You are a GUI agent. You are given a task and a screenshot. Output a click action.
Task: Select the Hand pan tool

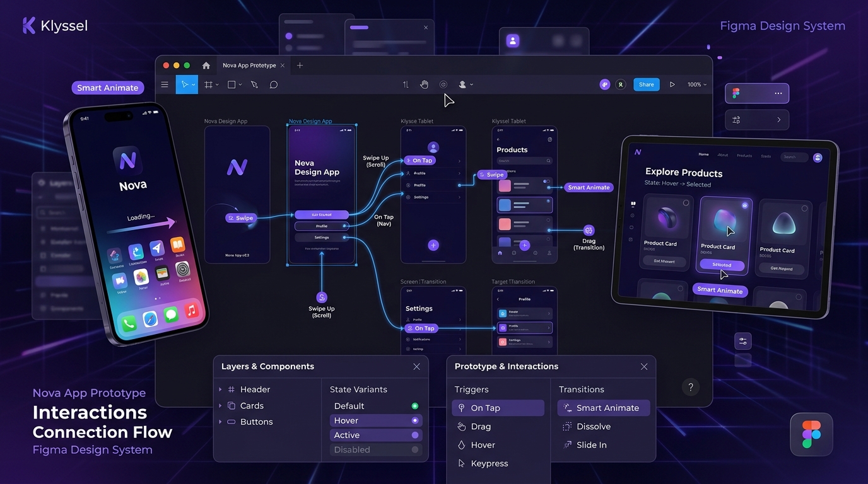(425, 84)
